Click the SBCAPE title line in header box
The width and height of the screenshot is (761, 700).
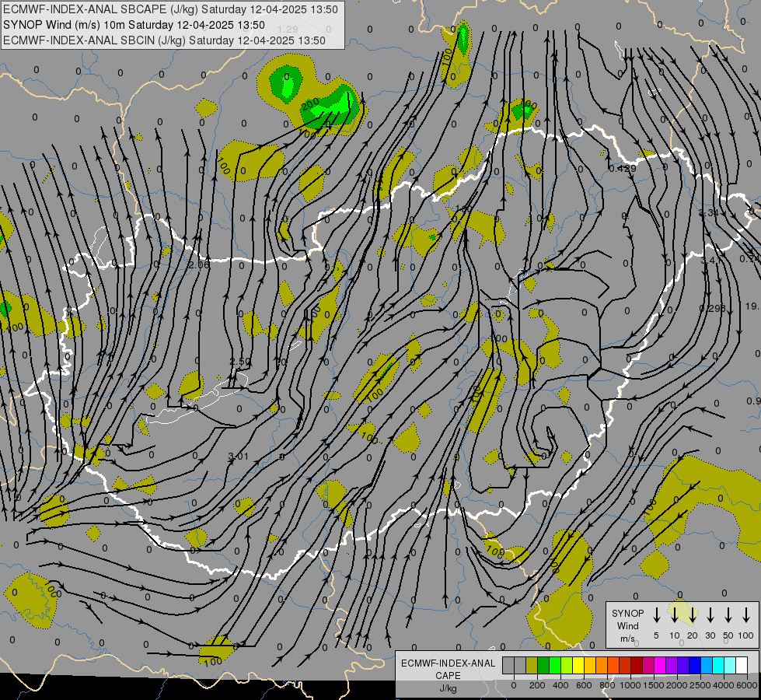[x=170, y=9]
